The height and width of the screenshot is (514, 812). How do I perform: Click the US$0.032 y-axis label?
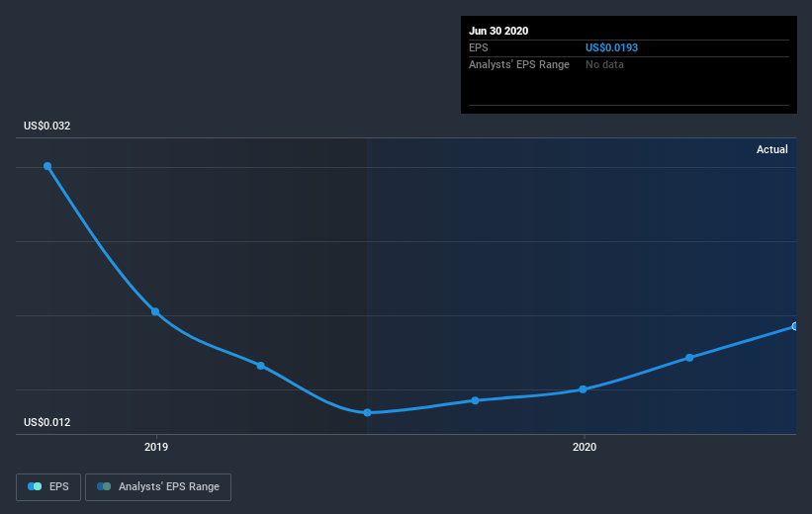click(x=47, y=126)
